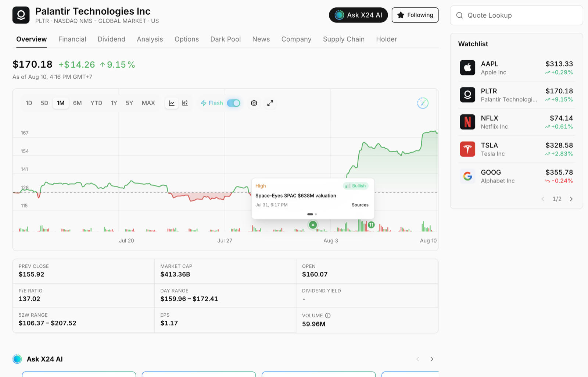The height and width of the screenshot is (377, 588).
Task: Click the Google logo icon in watchlist
Action: tap(467, 176)
